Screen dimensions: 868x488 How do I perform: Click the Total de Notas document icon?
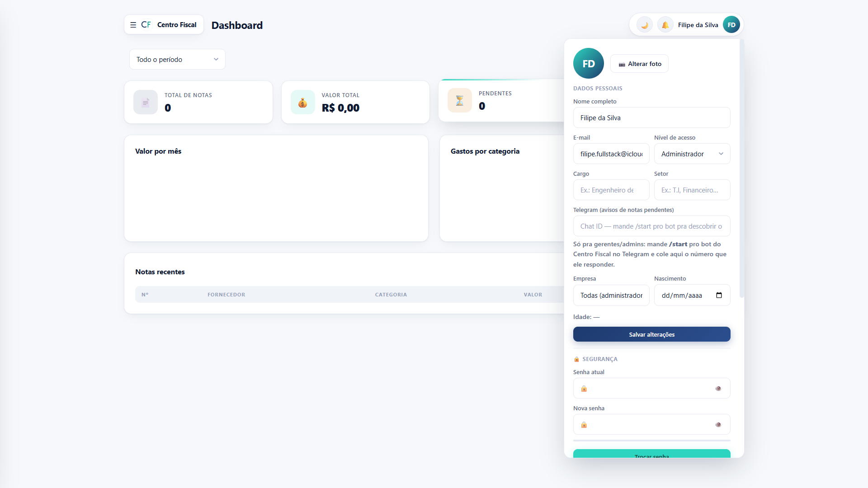coord(146,102)
